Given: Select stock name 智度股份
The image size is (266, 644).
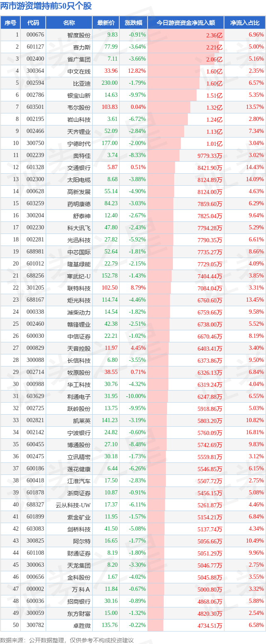Looking at the screenshot, I should point(79,35).
